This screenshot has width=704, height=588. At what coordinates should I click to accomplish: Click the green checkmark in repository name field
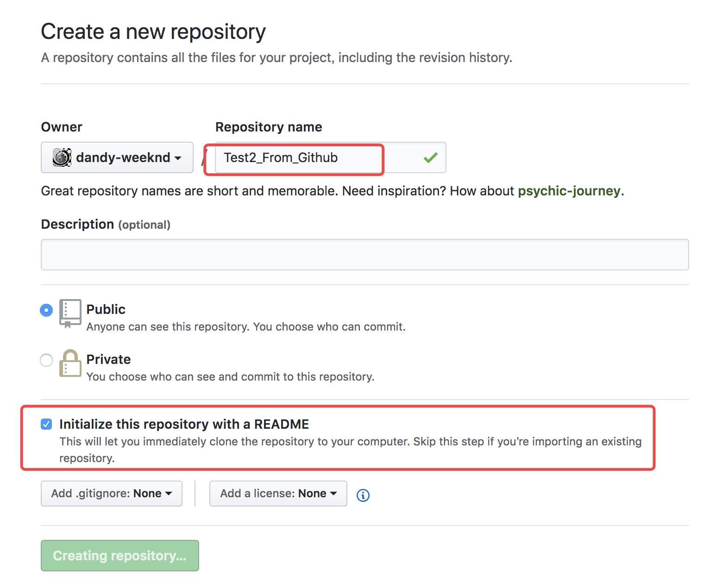431,158
